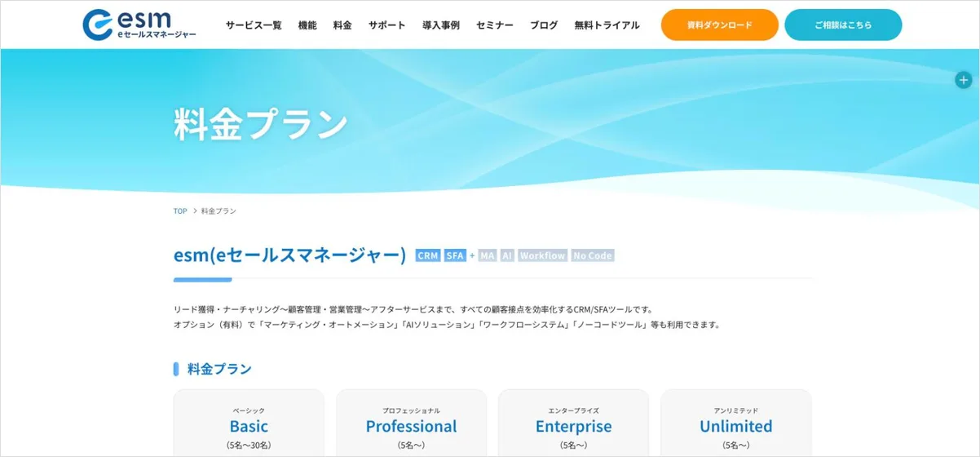Image resolution: width=980 pixels, height=457 pixels.
Task: Open the 無料トライアル menu item
Action: tap(607, 25)
